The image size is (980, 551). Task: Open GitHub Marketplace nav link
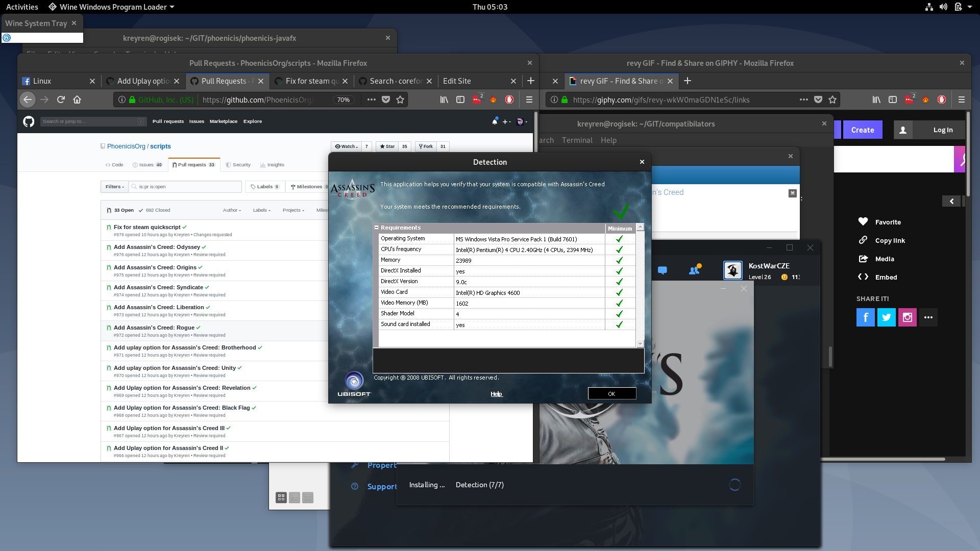coord(224,121)
